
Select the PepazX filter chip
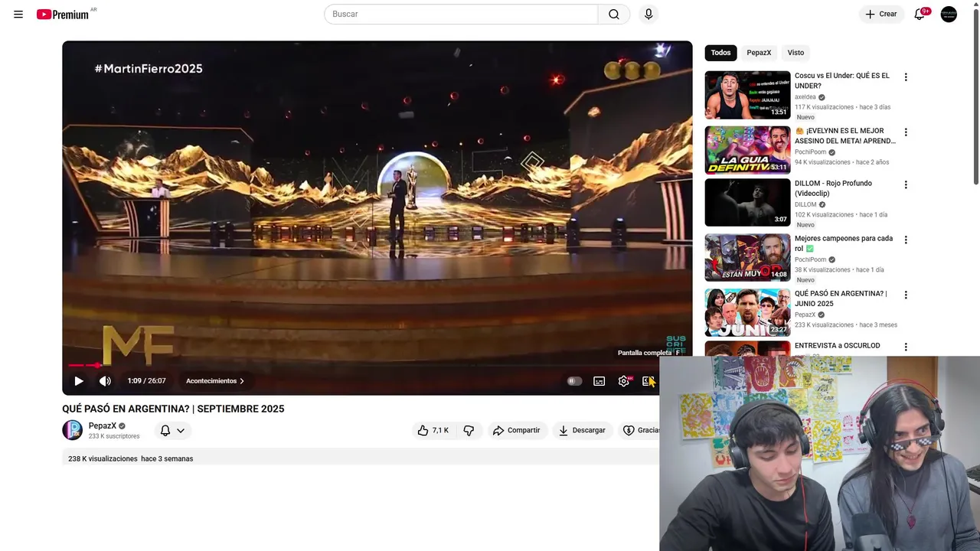pyautogui.click(x=759, y=53)
